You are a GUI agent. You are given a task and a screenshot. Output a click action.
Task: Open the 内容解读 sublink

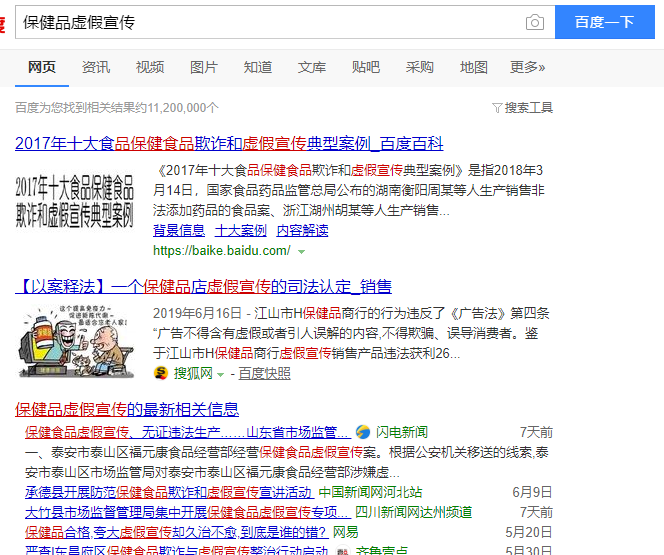[x=302, y=230]
